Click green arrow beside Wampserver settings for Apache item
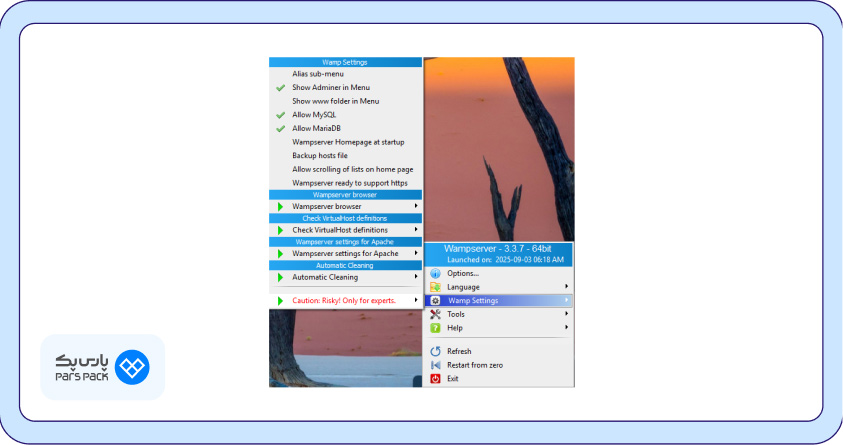843x445 pixels. coord(280,254)
